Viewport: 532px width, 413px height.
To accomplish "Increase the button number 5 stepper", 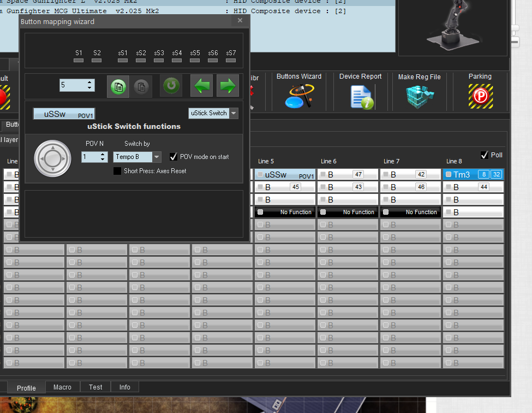I will coord(89,82).
